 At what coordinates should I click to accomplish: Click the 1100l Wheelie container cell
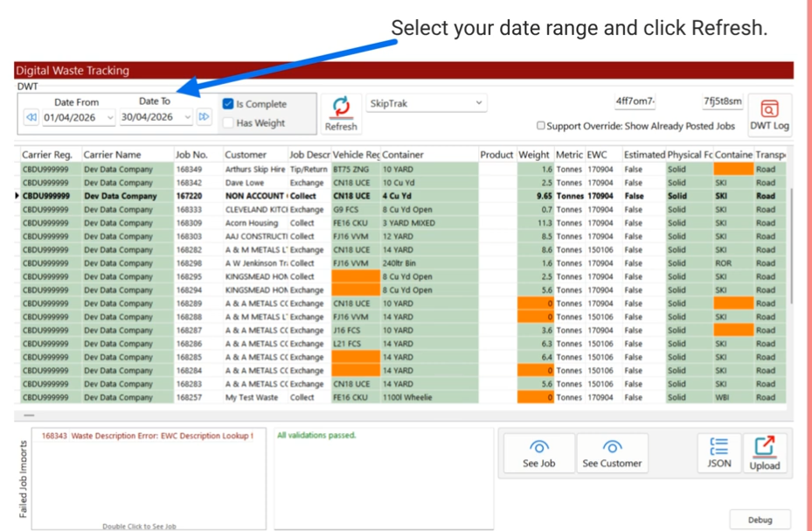click(429, 397)
